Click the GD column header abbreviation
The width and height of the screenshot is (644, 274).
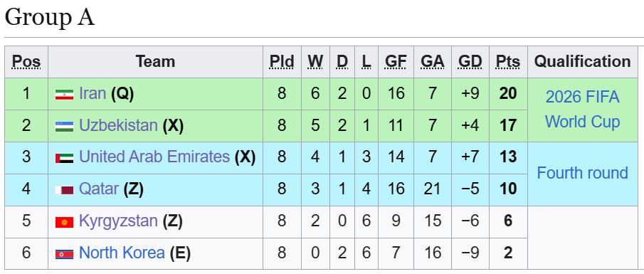(x=470, y=62)
